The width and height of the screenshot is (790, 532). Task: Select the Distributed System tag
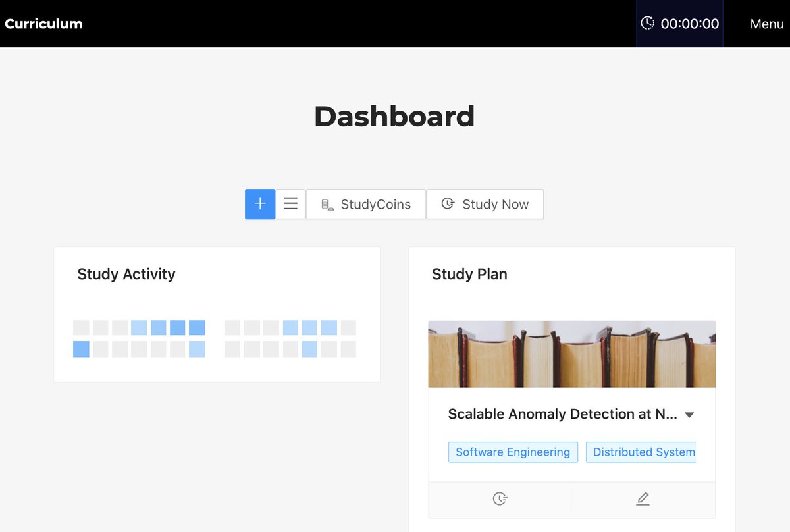coord(641,452)
